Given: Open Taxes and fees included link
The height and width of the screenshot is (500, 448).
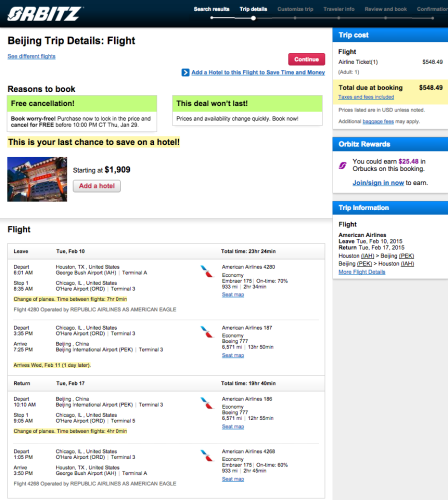Looking at the screenshot, I should 366,97.
